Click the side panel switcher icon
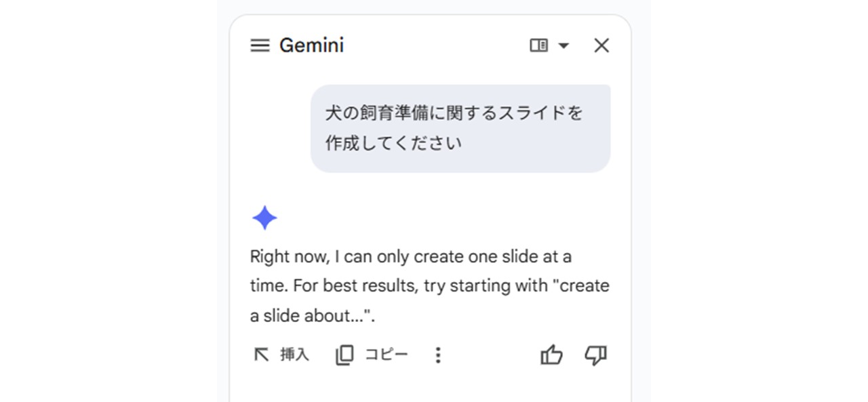Screen dimensions: 868x402 pos(539,45)
